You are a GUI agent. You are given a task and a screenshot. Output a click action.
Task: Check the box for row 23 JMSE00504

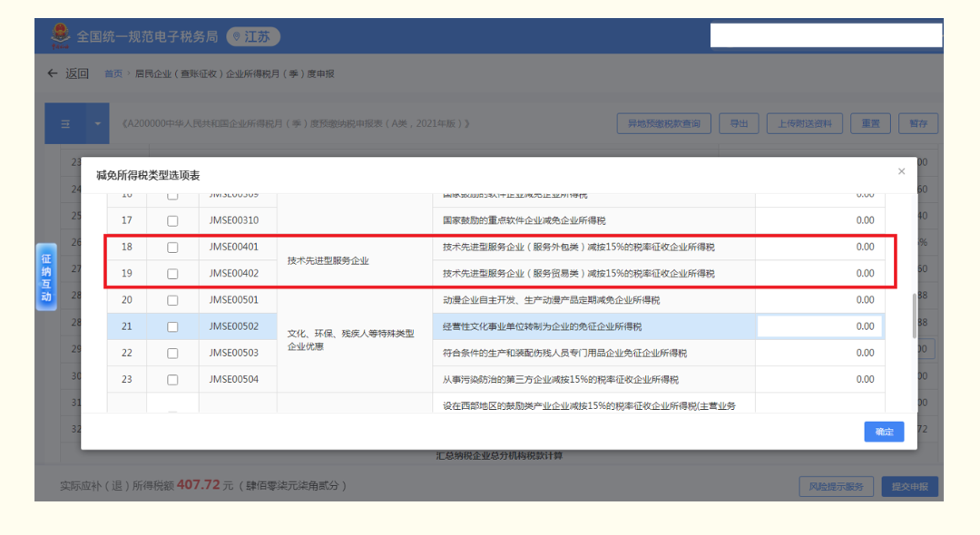tap(172, 380)
